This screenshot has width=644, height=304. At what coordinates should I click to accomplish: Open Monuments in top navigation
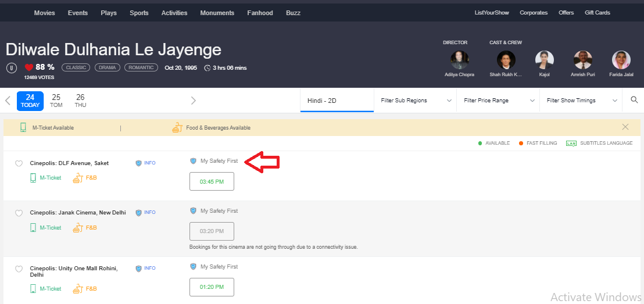(x=217, y=13)
